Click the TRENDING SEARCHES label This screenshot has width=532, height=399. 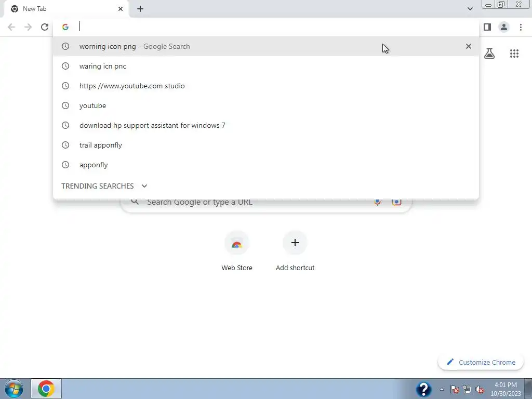point(97,186)
